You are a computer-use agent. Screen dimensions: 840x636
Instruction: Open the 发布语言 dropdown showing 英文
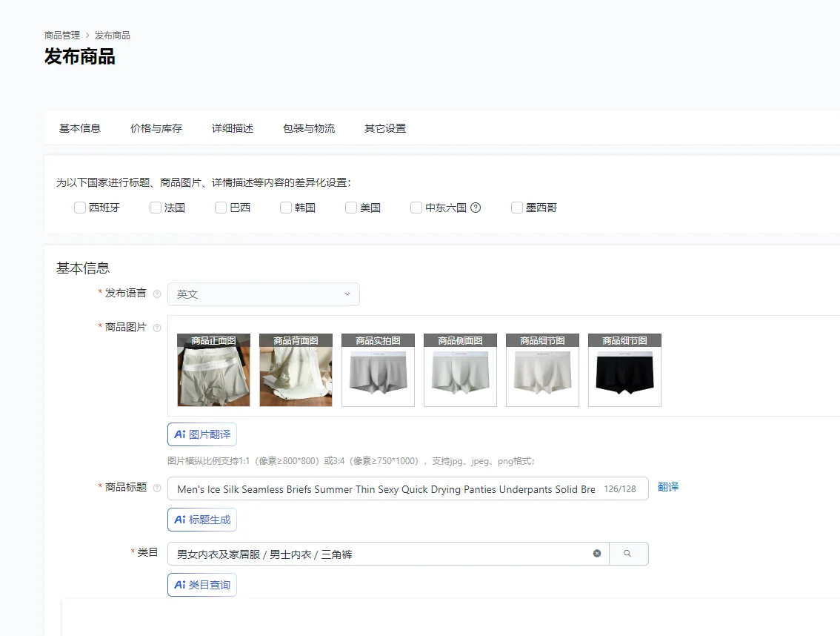(x=264, y=294)
